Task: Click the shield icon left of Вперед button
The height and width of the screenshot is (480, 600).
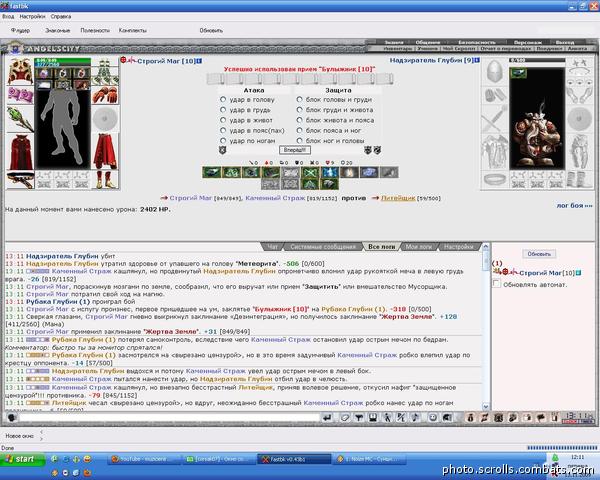Action: [x=222, y=150]
